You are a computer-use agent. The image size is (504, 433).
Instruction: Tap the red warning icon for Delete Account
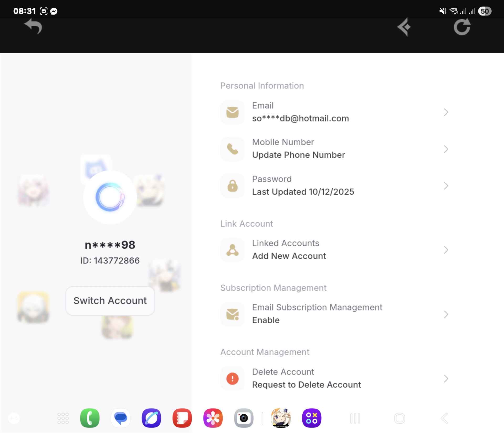(x=232, y=378)
